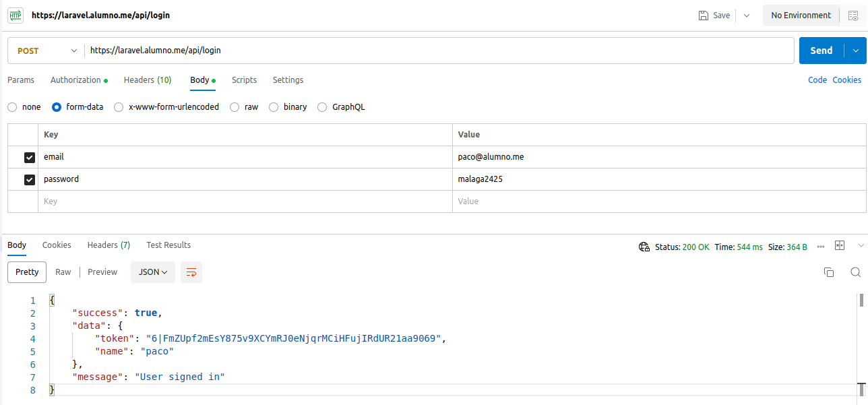Screen dimensions: 868x405
Task: Select the none body type radio
Action: pyautogui.click(x=12, y=107)
